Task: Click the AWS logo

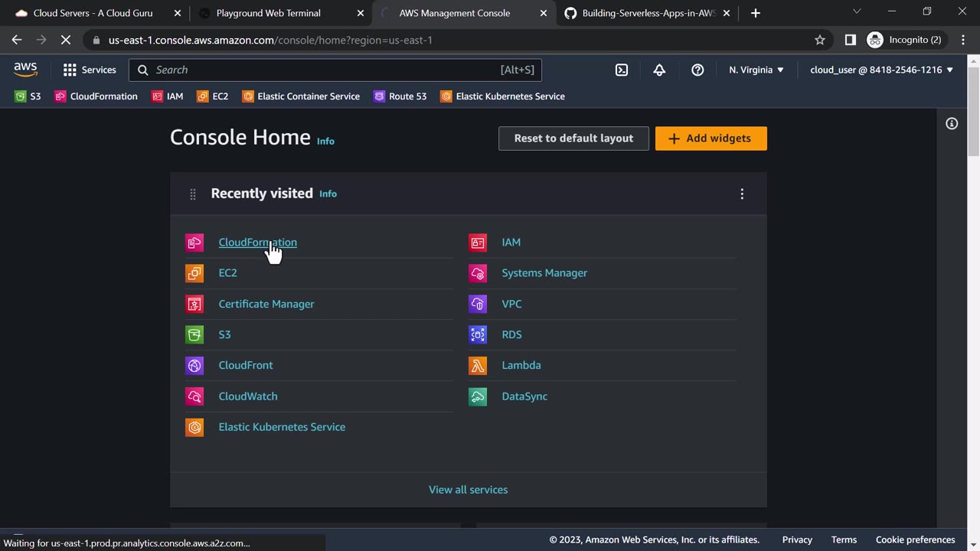Action: (25, 70)
